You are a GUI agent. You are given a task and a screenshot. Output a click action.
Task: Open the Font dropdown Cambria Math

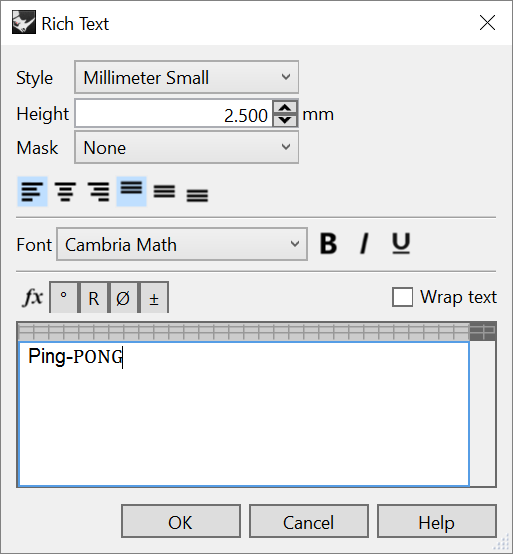pos(182,244)
